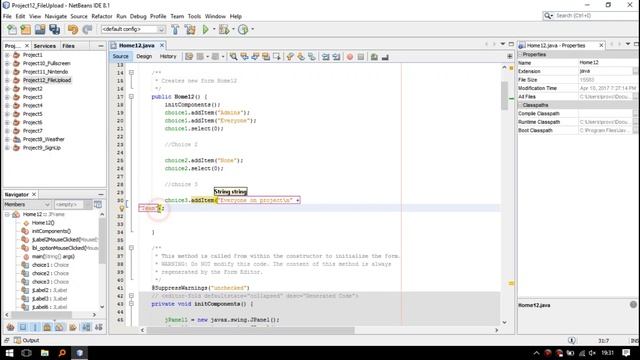Click the lightbulb hint icon at line 31
Screen dimensions: 640x360
point(122,208)
